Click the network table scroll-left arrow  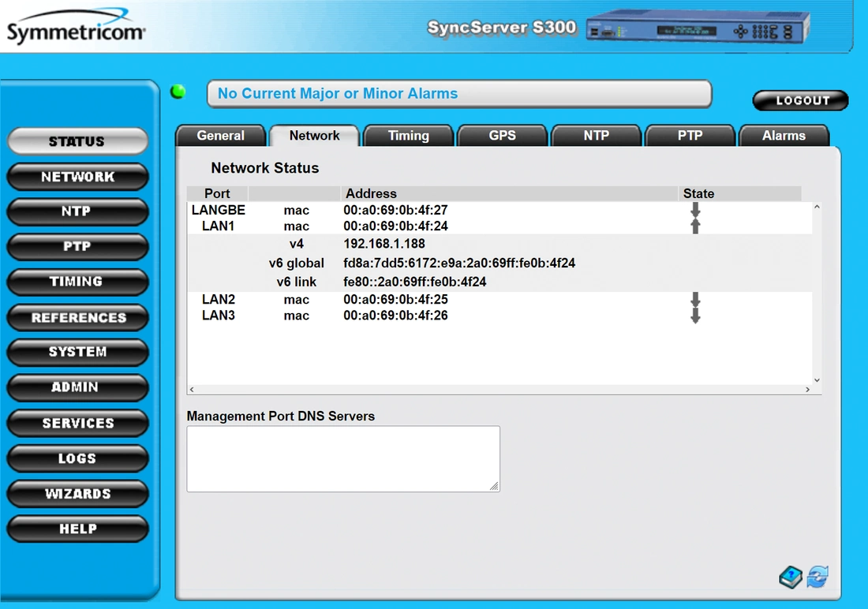point(192,389)
